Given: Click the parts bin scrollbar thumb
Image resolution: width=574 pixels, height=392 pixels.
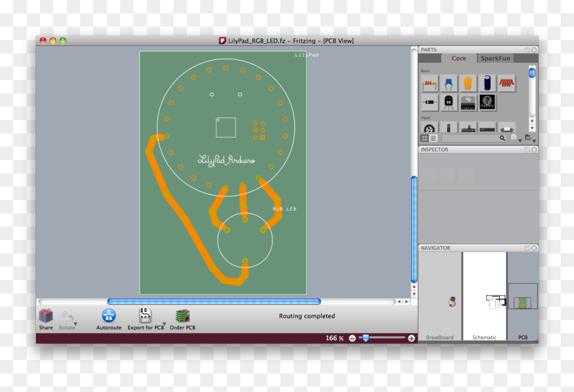Looking at the screenshot, I should [x=532, y=73].
